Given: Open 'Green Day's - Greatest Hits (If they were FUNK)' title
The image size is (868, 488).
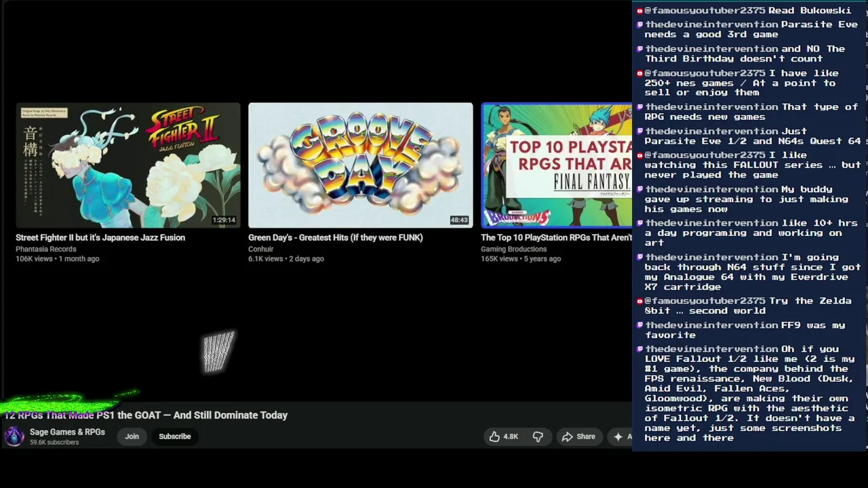Looking at the screenshot, I should pyautogui.click(x=336, y=237).
